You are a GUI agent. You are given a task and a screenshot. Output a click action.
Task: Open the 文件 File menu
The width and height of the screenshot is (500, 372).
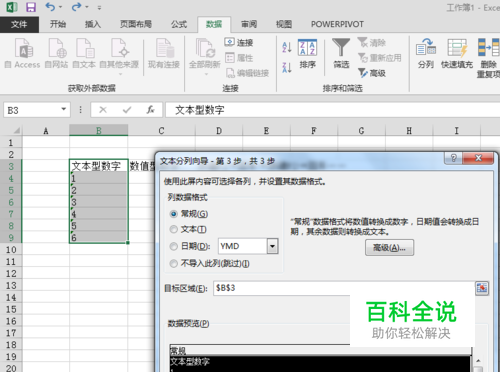[19, 24]
